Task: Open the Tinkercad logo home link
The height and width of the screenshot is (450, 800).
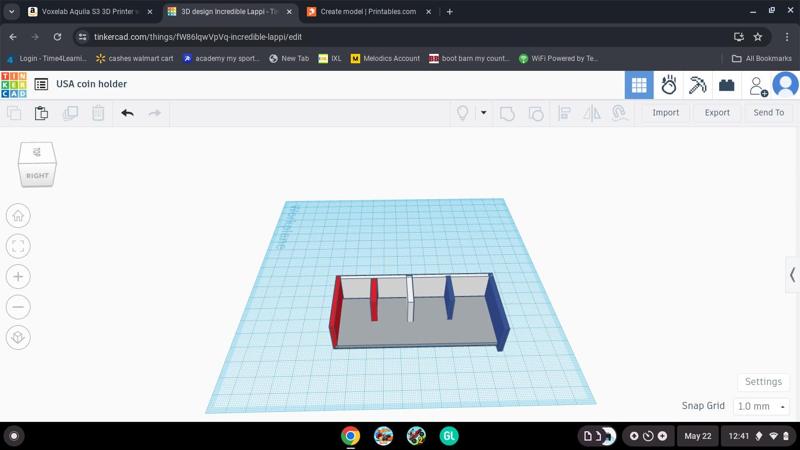Action: [x=14, y=85]
